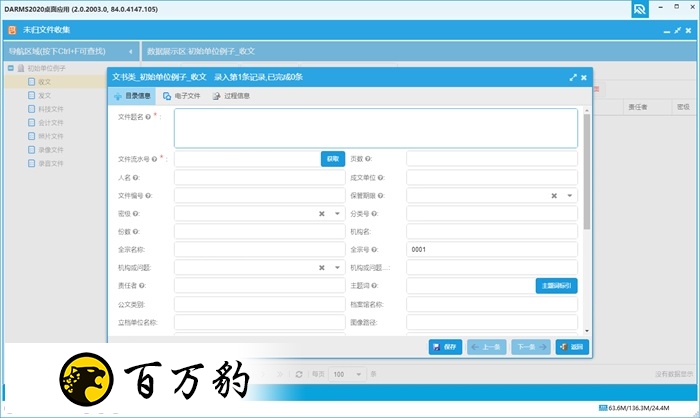Click the clear X in 保管期限 field
This screenshot has height=418, width=700.
tap(554, 195)
